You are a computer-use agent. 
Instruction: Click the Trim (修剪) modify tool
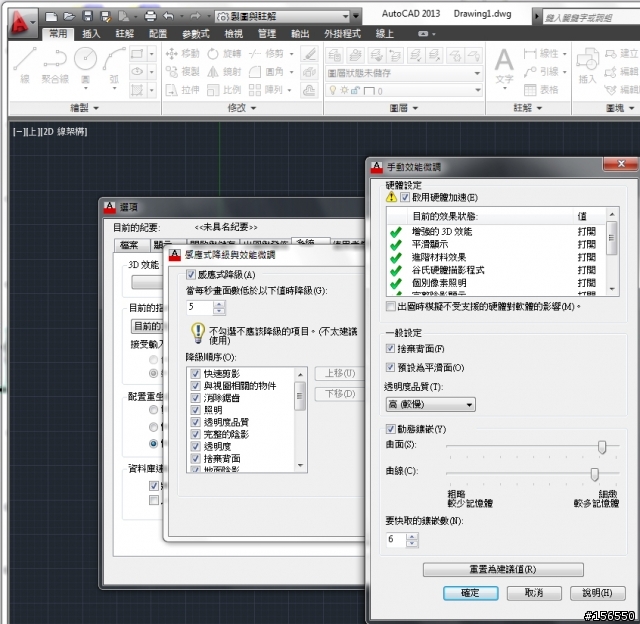pos(266,53)
